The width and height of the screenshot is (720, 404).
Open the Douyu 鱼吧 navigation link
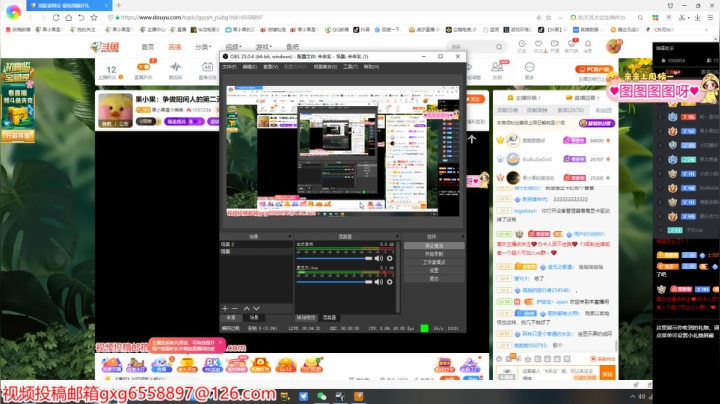point(292,47)
